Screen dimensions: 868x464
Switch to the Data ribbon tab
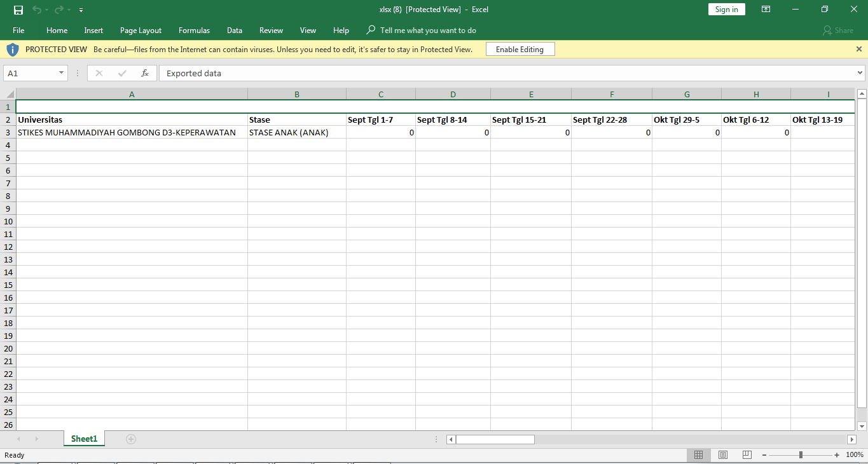[x=234, y=30]
